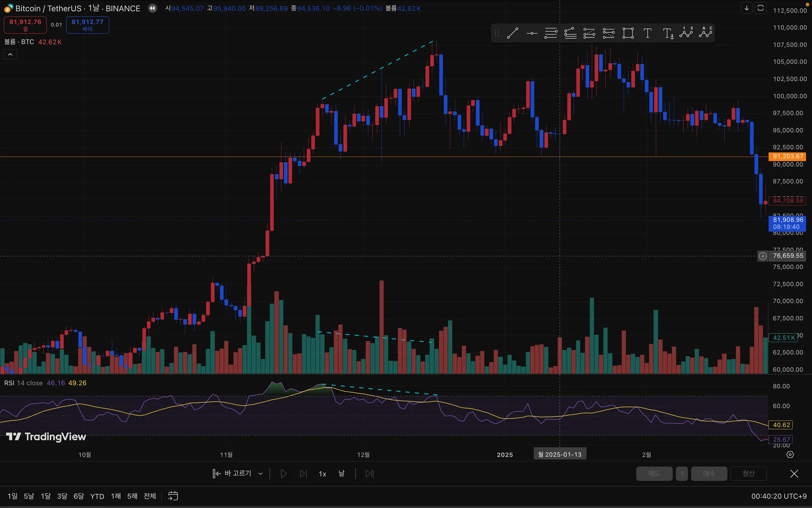812x508 pixels.
Task: Change the 1x replay speed
Action: pyautogui.click(x=322, y=474)
